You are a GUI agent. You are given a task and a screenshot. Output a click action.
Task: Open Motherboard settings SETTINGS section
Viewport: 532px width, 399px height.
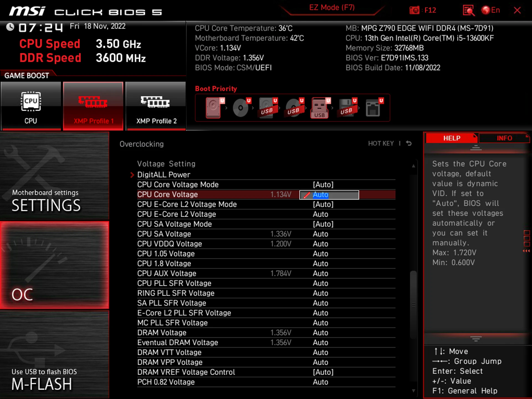tap(55, 176)
